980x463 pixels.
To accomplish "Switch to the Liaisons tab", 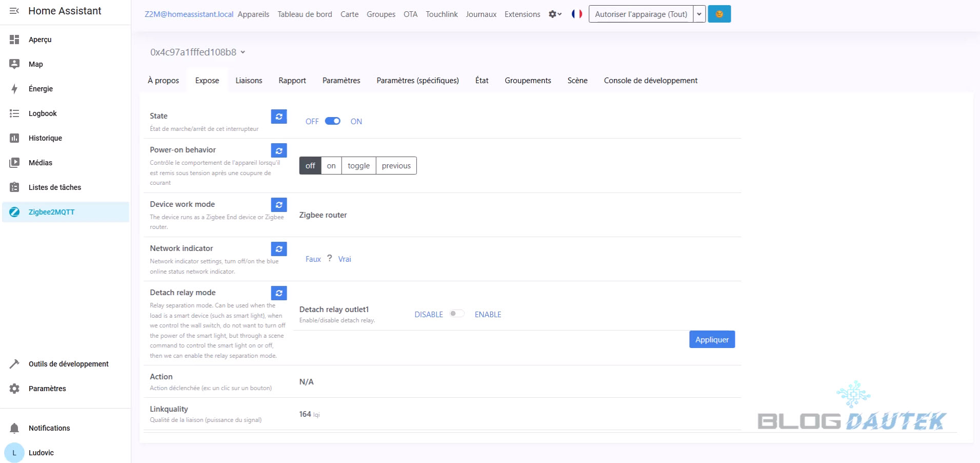I will (x=249, y=81).
